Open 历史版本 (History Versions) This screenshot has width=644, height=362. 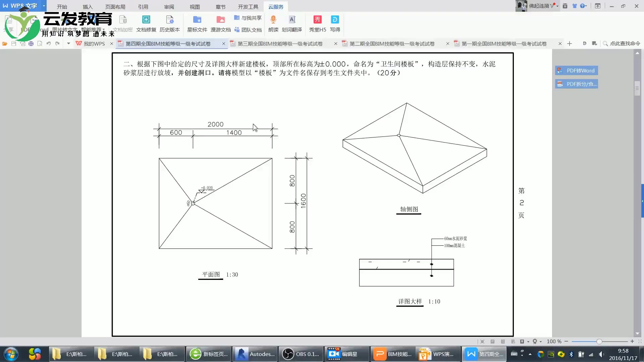pos(170,23)
